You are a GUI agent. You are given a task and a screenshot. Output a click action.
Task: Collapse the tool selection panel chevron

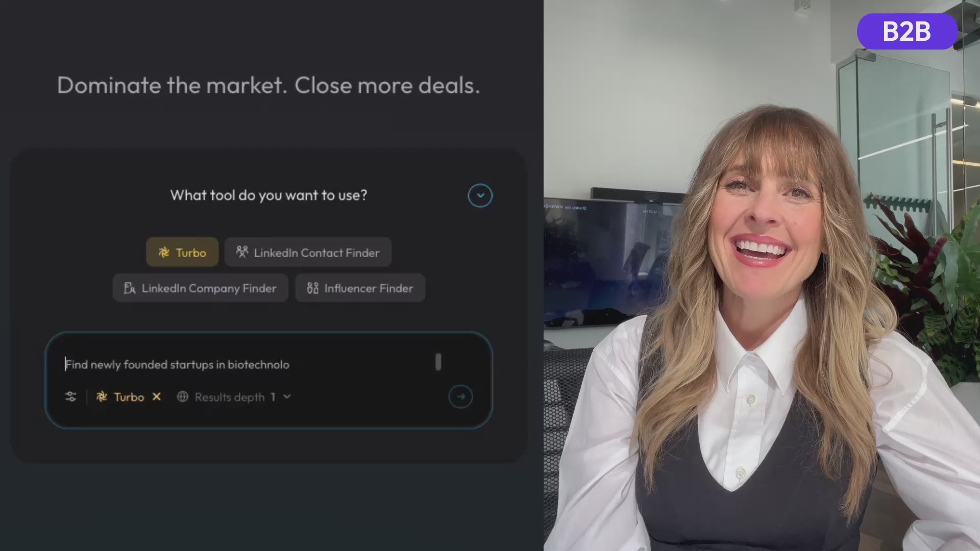(x=480, y=195)
